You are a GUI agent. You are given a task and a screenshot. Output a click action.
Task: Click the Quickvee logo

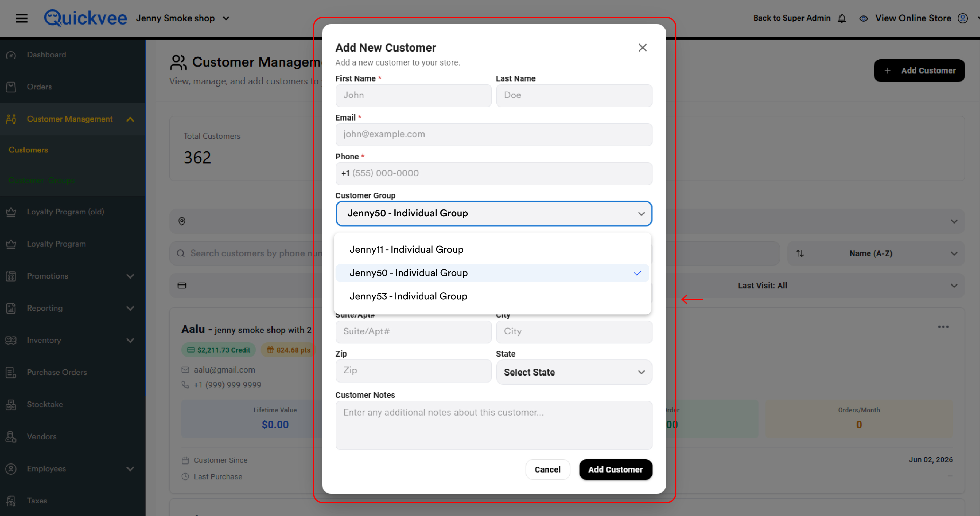(85, 18)
